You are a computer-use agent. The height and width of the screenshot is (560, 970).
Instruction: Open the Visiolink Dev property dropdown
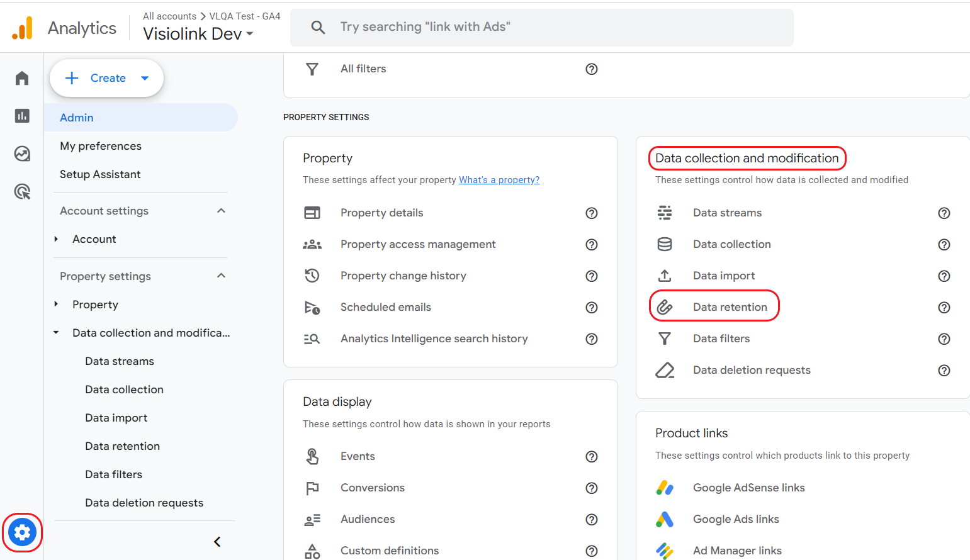coord(198,34)
